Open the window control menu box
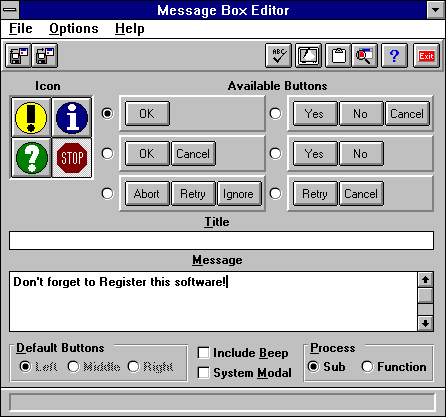Screen dimensions: 446x417 (11, 10)
